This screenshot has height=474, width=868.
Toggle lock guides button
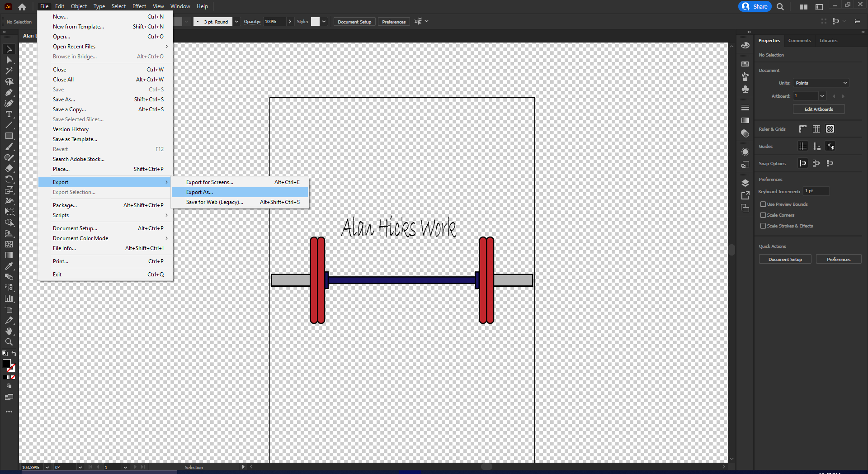(816, 147)
